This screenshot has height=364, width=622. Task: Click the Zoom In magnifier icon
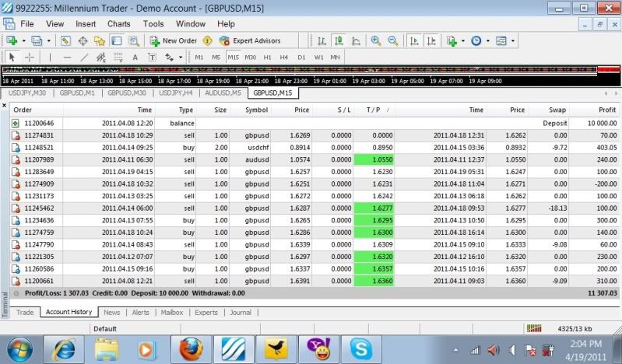pos(376,40)
